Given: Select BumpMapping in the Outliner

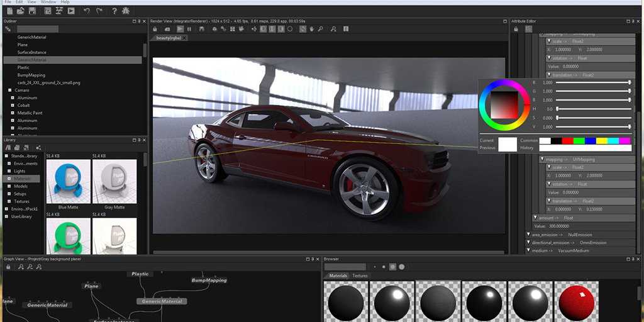Looking at the screenshot, I should pos(31,75).
